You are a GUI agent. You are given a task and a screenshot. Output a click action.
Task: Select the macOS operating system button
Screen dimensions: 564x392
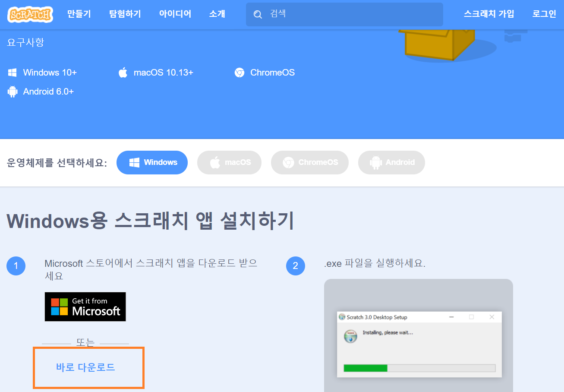[x=229, y=162]
